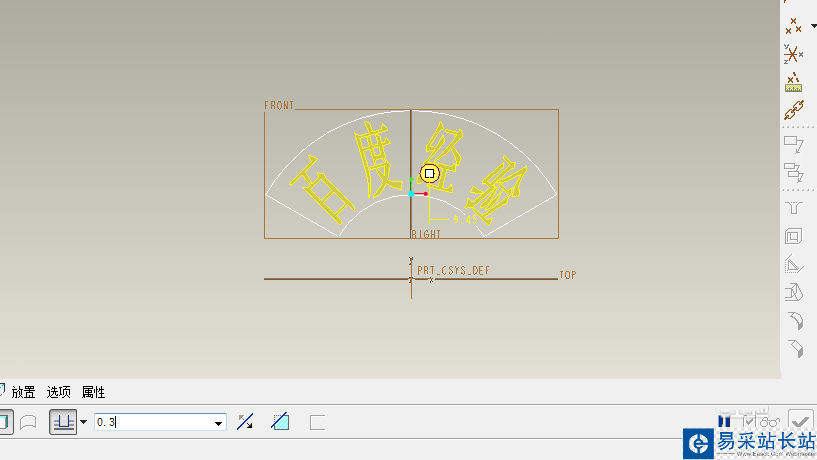Select the RIGHT datum plane label
This screenshot has width=817, height=460.
coord(426,234)
